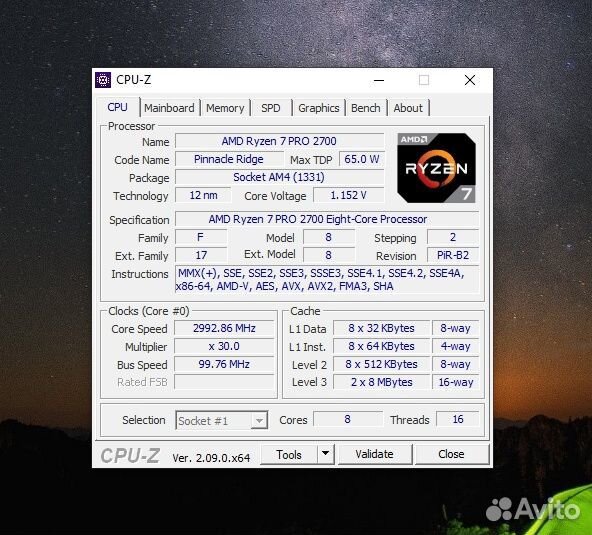Click the Close button at bottom

coord(452,454)
